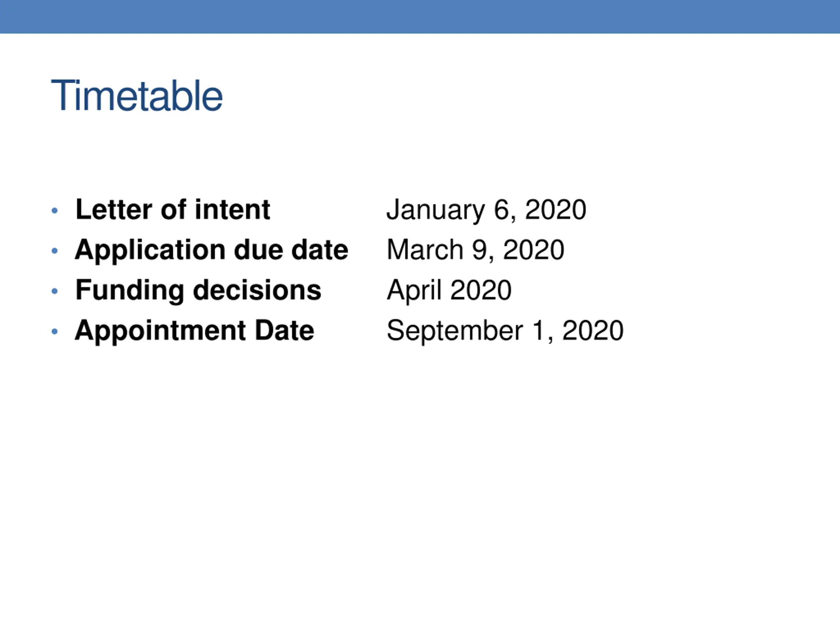Click the word decisions in third bullet

(x=257, y=290)
